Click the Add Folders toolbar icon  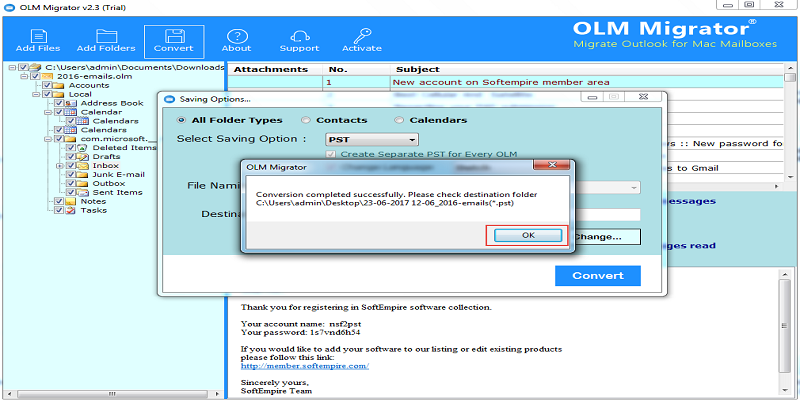(106, 36)
